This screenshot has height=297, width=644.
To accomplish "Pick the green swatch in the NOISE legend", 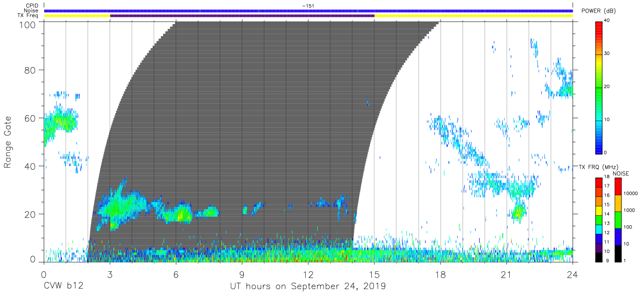I will point(618,219).
